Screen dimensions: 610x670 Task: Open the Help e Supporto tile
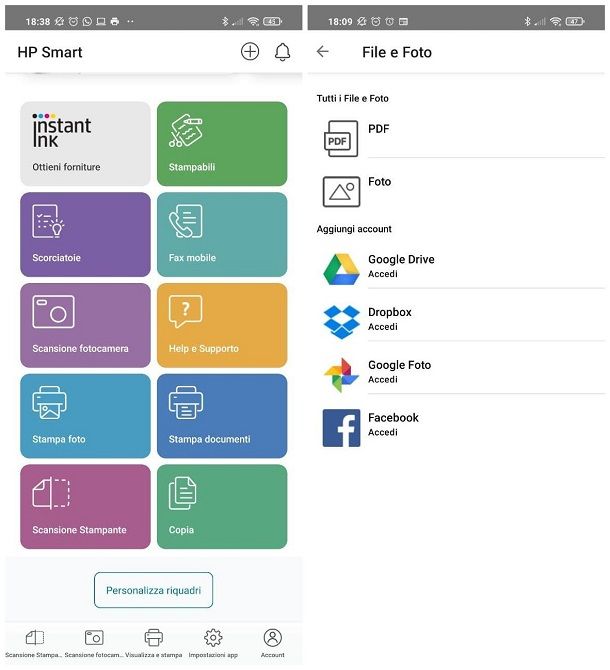pos(222,325)
